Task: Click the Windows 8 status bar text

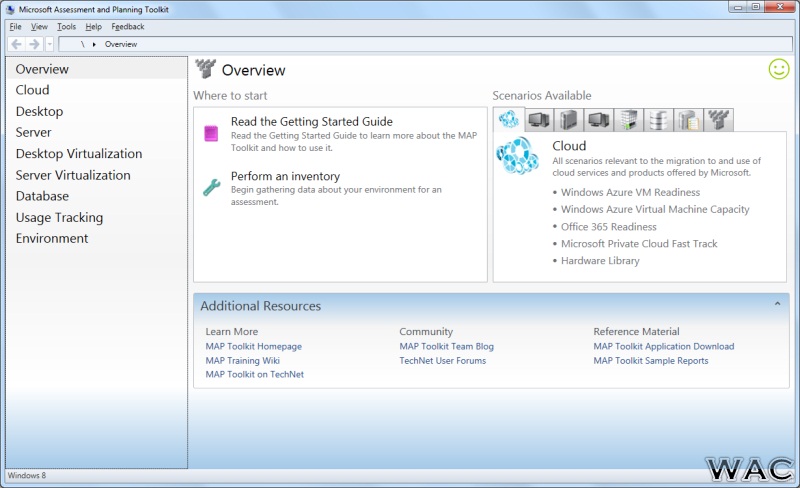Action: (27, 475)
